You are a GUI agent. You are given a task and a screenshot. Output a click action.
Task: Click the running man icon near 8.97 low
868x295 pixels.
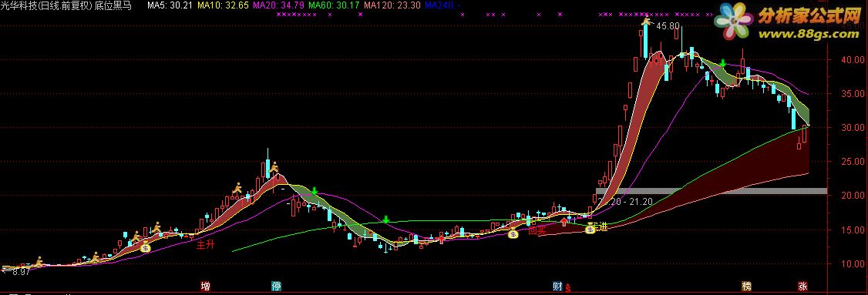[39, 262]
